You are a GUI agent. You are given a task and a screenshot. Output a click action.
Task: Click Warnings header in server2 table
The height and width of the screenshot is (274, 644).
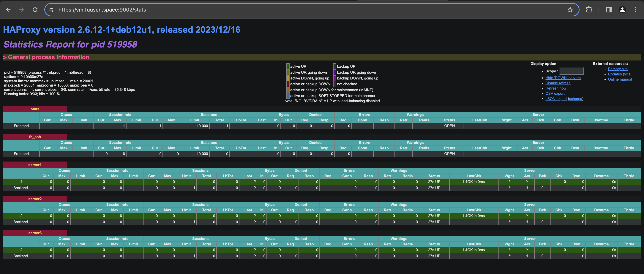pyautogui.click(x=399, y=205)
